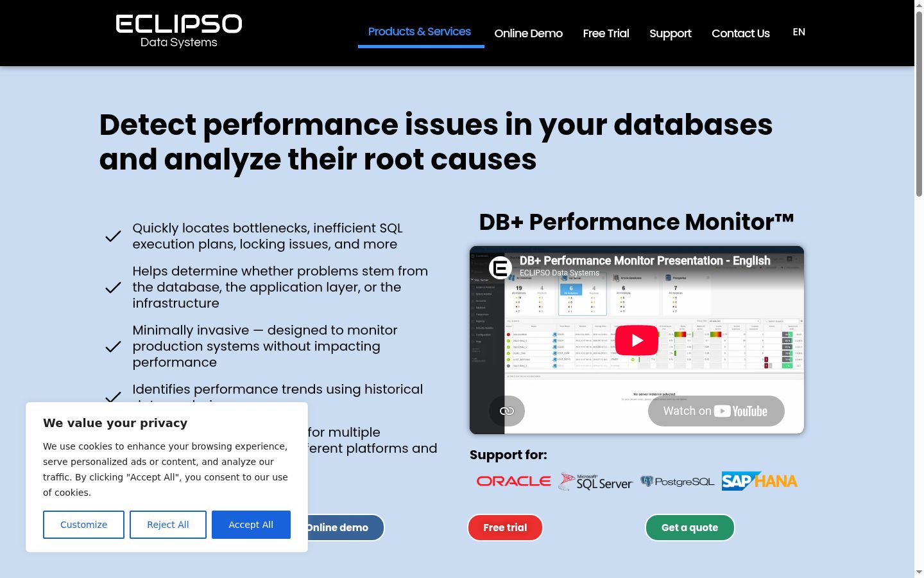924x578 pixels.
Task: Customize cookie preferences
Action: pyautogui.click(x=83, y=525)
